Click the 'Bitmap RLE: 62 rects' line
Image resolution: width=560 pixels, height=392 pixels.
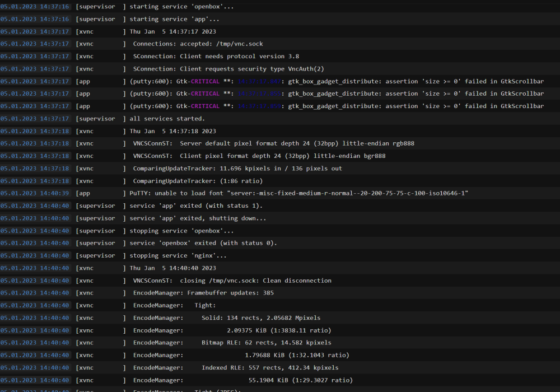(x=280, y=342)
